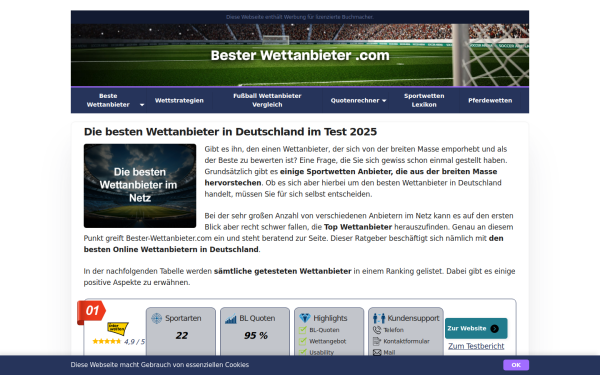The height and width of the screenshot is (375, 600).
Task: Click bold text sämtliche getesteten Wettanbieter
Action: tap(282, 271)
